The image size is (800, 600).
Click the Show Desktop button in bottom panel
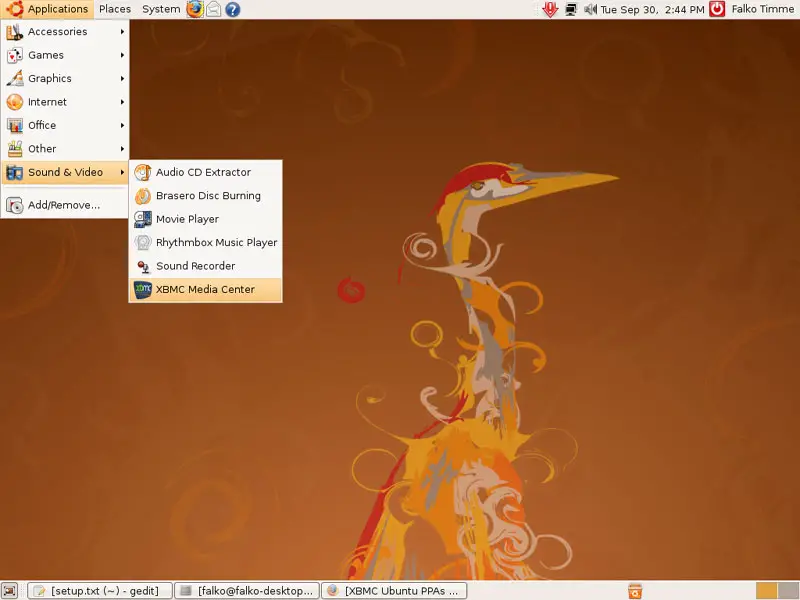point(10,591)
